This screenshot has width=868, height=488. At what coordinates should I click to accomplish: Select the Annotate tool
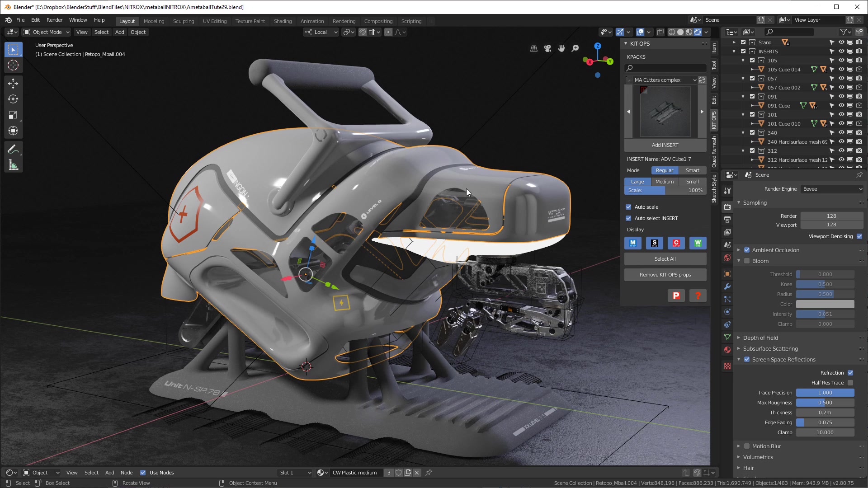[13, 149]
